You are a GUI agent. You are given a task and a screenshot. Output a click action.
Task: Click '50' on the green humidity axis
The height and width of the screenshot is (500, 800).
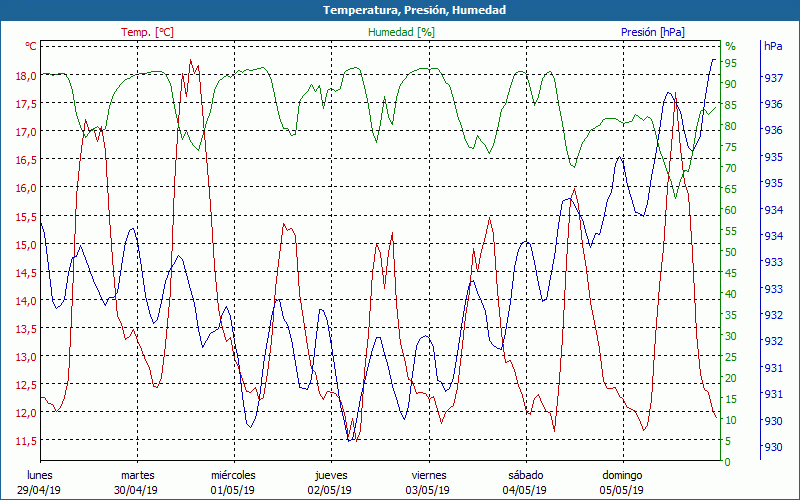pos(731,252)
